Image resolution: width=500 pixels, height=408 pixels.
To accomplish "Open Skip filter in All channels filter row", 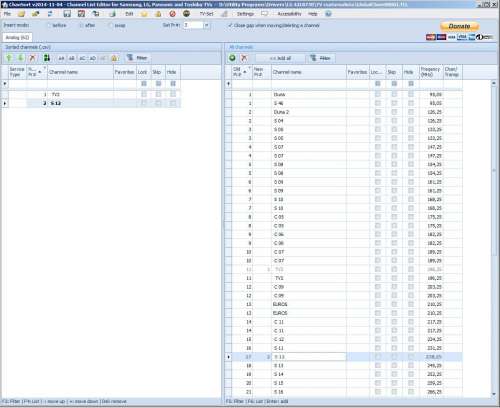I will [x=394, y=84].
